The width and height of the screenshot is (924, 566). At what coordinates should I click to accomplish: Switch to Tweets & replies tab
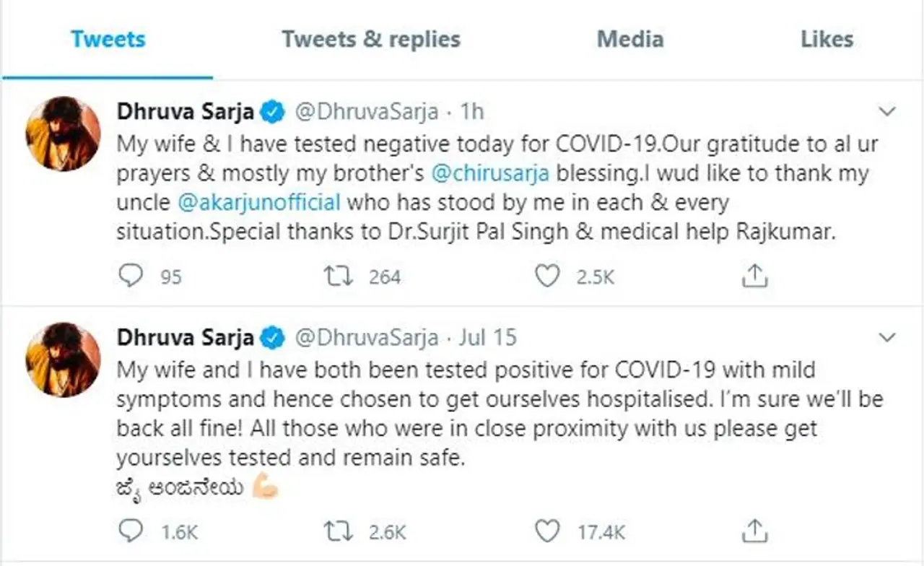click(371, 39)
